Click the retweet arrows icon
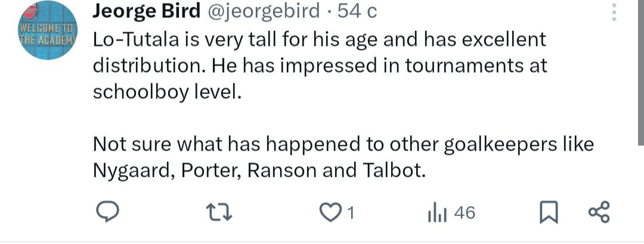 [x=224, y=212]
